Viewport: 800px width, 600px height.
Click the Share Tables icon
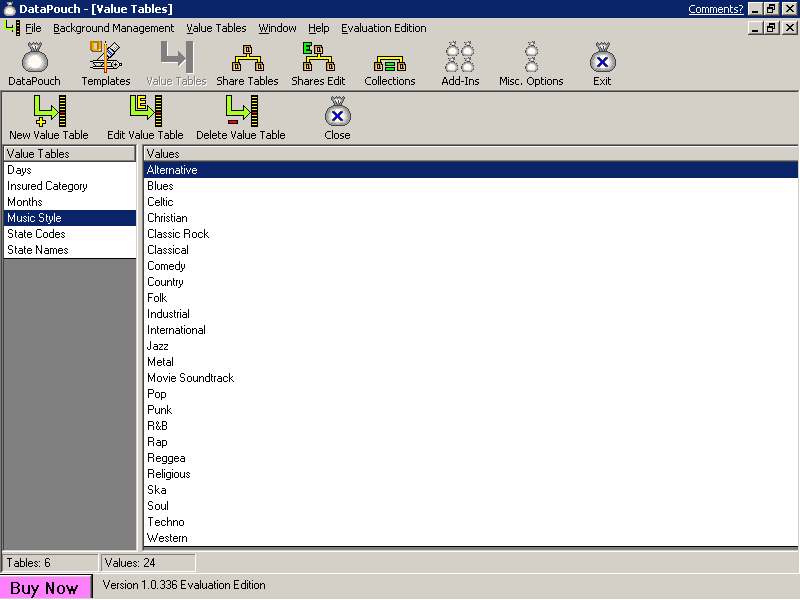click(x=247, y=64)
